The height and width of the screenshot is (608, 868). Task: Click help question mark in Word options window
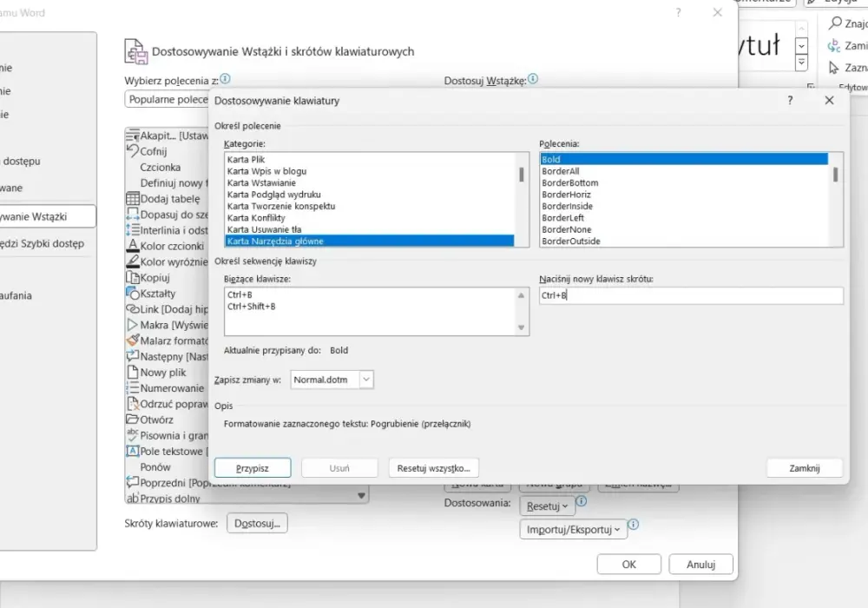tap(678, 12)
